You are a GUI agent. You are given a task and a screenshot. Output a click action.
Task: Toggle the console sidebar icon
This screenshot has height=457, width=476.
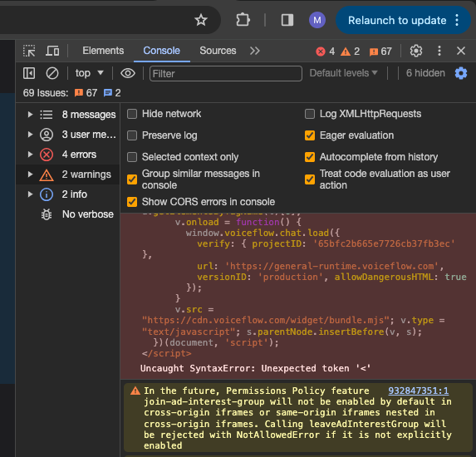coord(29,73)
